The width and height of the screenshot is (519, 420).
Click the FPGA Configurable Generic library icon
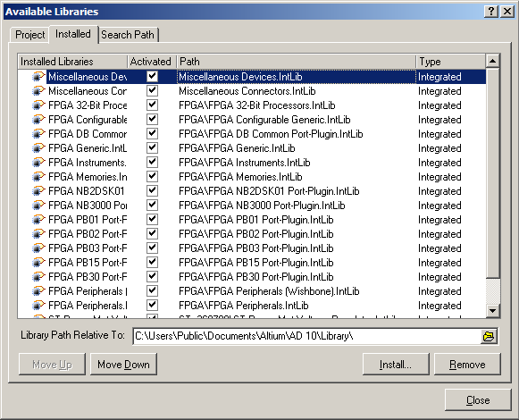tap(38, 120)
